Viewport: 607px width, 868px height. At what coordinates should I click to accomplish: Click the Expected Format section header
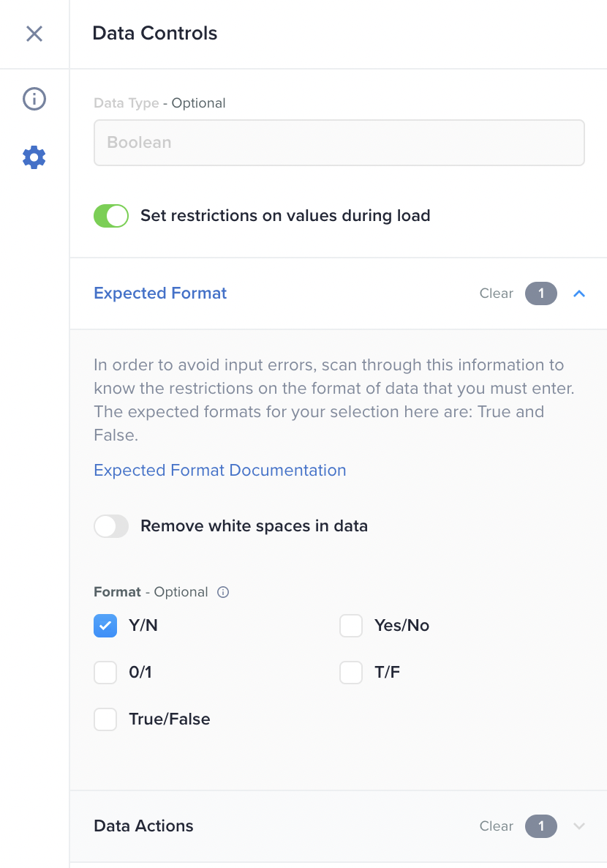point(160,293)
